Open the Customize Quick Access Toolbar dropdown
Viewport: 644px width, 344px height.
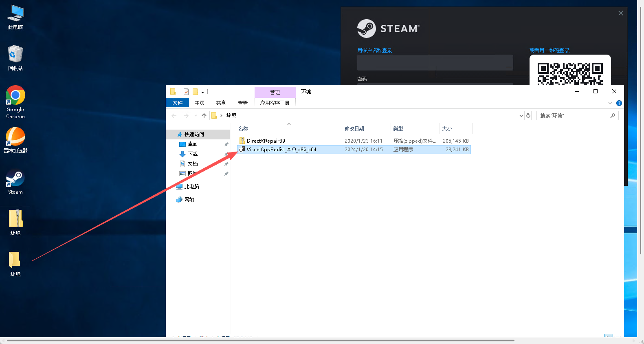[x=202, y=92]
